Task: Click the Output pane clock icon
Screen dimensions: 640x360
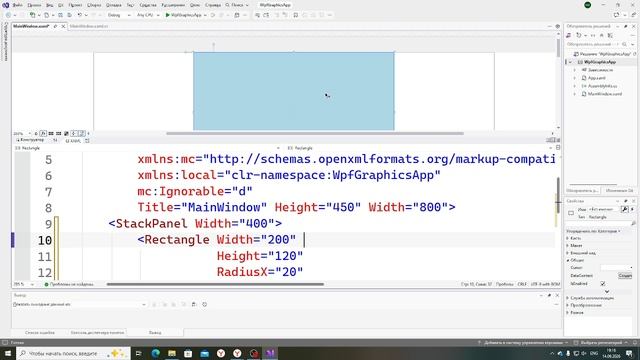Action: point(204,304)
